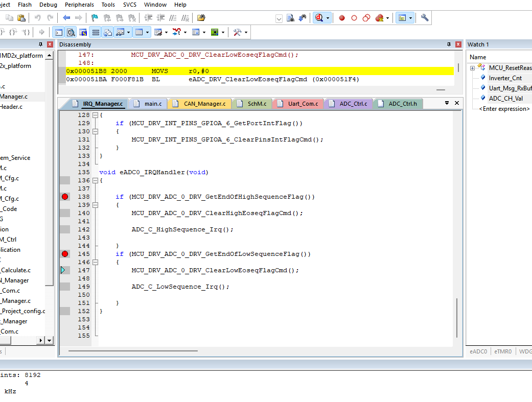532x402 pixels.
Task: Open the find combo box dropdown
Action: [x=279, y=19]
